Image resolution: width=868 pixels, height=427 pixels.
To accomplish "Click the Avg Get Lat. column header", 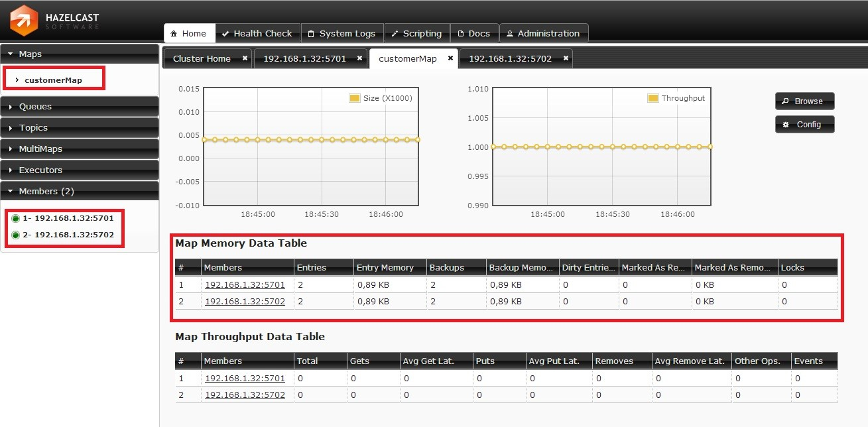I will (x=436, y=361).
